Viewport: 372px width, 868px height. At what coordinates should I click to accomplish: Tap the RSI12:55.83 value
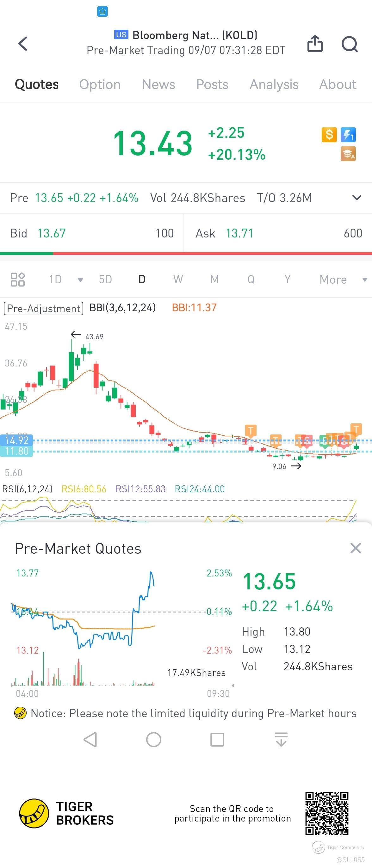pos(140,489)
